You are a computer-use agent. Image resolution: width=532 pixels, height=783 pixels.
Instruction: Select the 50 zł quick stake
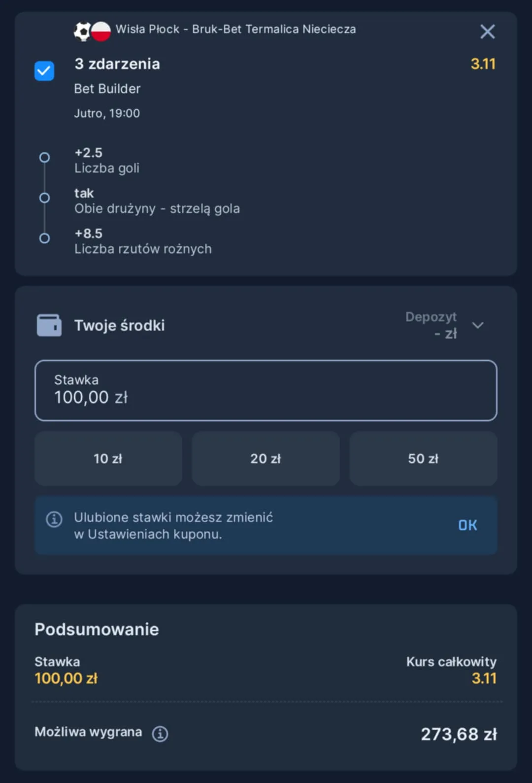click(423, 459)
